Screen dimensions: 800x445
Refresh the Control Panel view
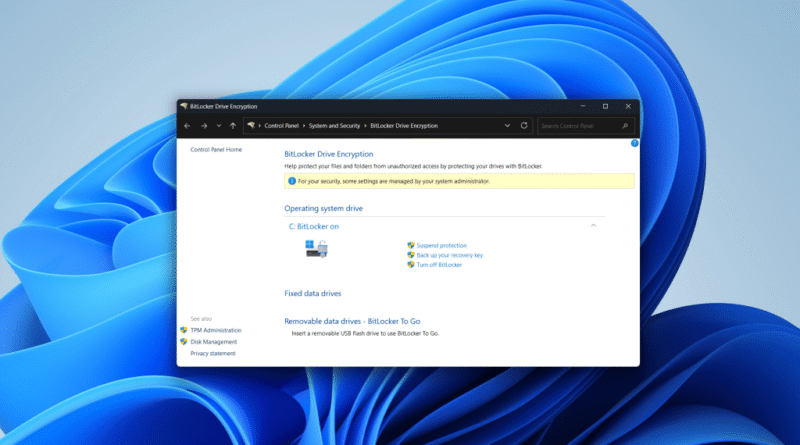[524, 126]
